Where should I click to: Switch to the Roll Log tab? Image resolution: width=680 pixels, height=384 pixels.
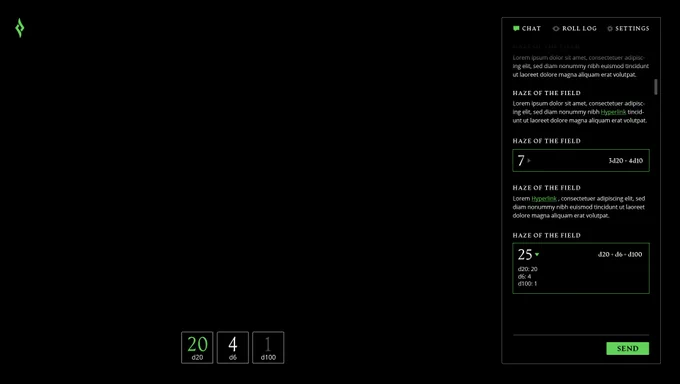pyautogui.click(x=575, y=29)
